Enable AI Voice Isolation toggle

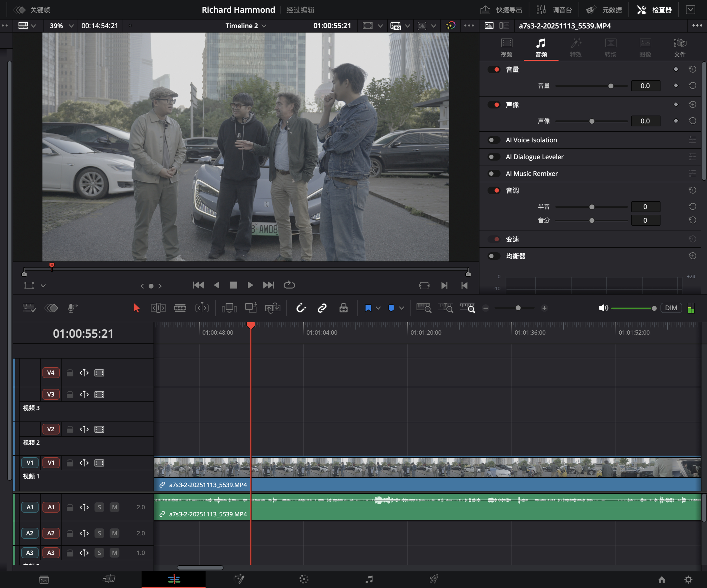494,140
